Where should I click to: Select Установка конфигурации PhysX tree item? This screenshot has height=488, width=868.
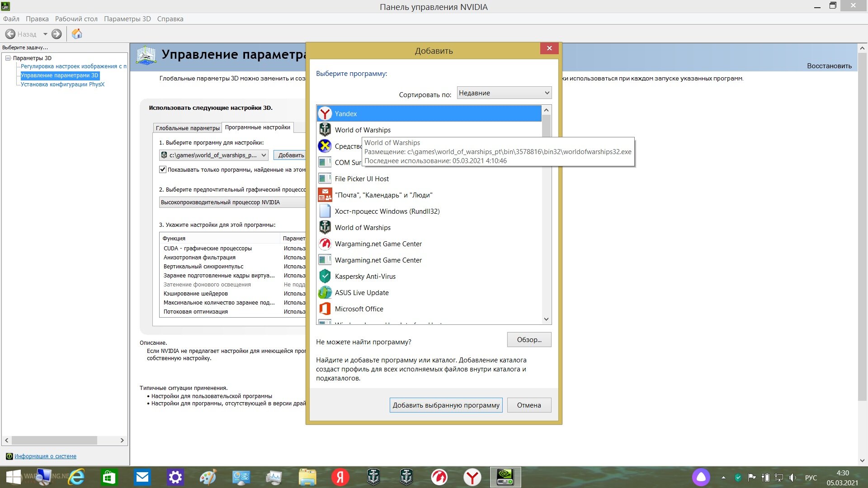(62, 84)
